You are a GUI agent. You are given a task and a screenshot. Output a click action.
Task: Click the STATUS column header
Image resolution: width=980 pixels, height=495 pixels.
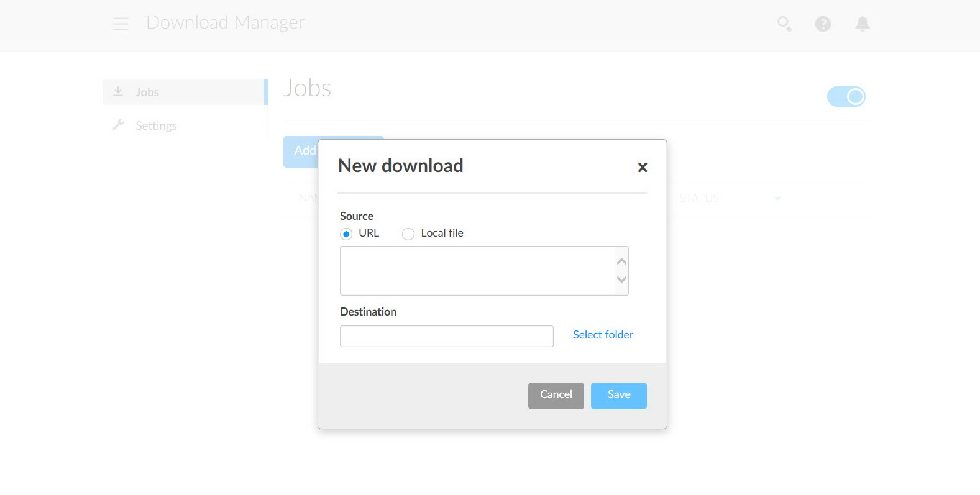(699, 198)
